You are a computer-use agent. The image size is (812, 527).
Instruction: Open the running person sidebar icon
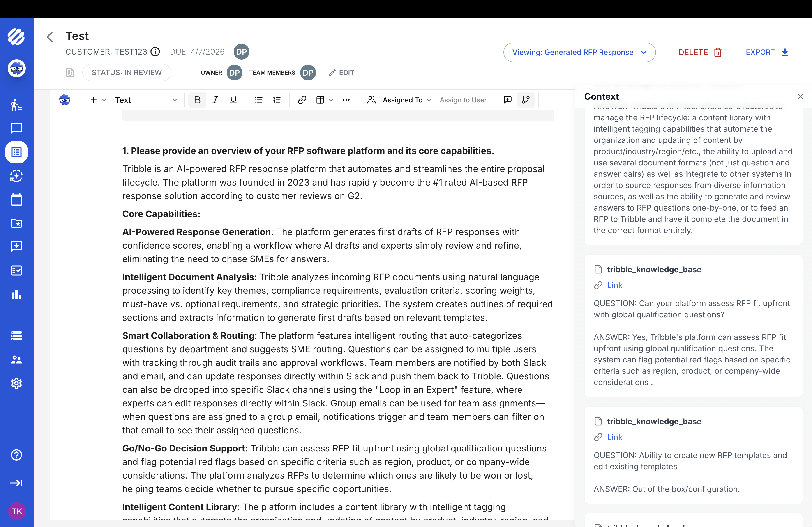tap(16, 105)
